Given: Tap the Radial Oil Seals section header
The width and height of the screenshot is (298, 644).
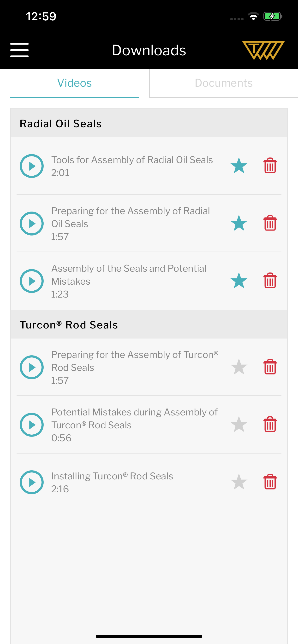Looking at the screenshot, I should tap(149, 123).
